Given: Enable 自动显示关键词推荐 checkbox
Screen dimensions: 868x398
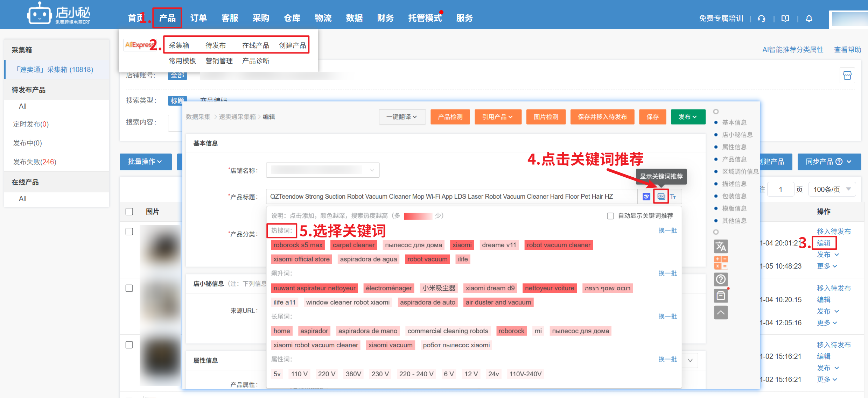Looking at the screenshot, I should coord(610,216).
